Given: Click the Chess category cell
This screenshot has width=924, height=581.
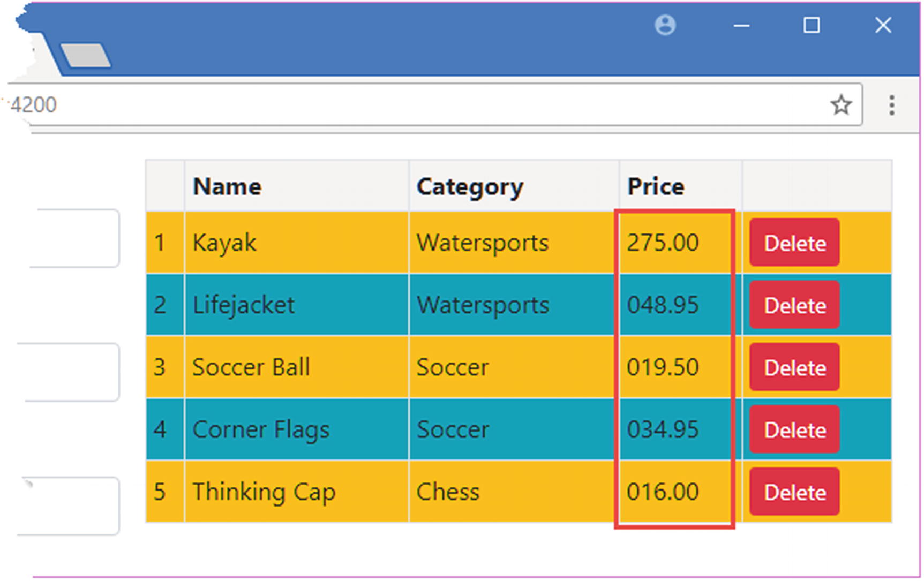Looking at the screenshot, I should click(x=448, y=492).
